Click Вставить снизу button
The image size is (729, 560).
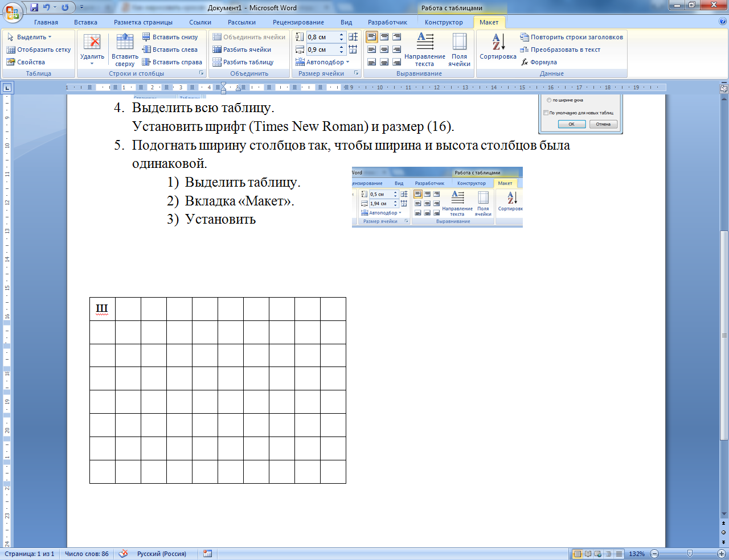(170, 37)
